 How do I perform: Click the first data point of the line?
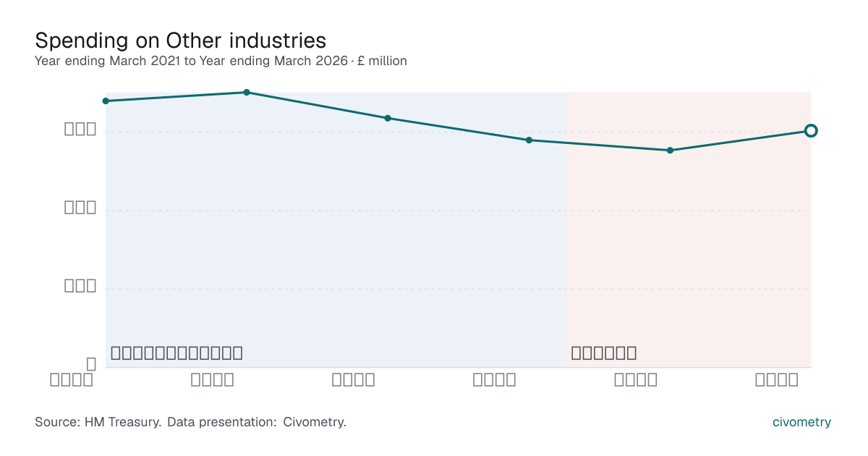[x=106, y=101]
